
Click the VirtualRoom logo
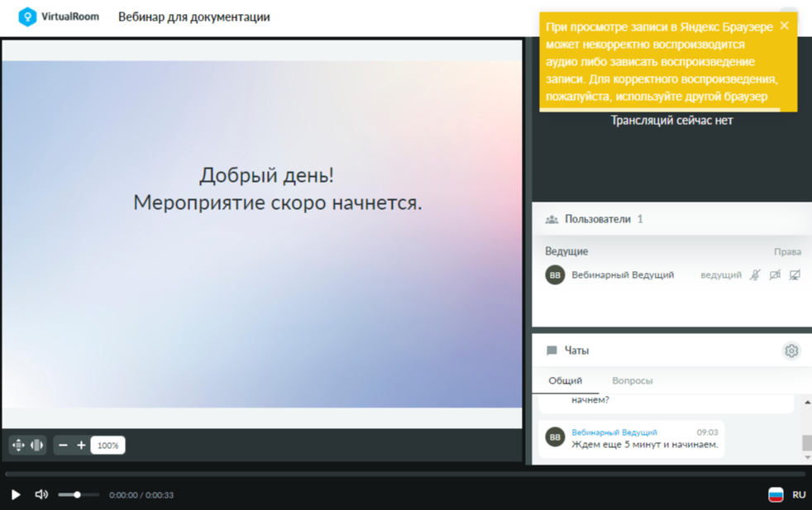click(59, 17)
